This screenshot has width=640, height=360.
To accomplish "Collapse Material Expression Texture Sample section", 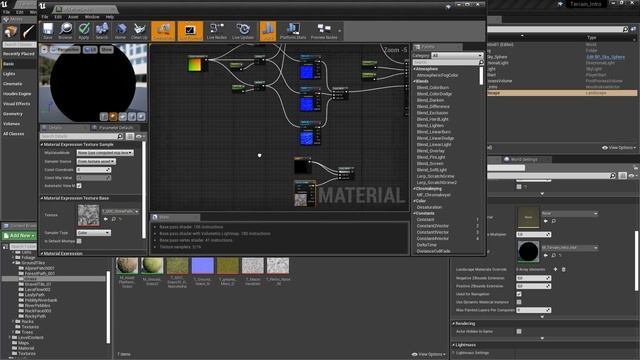I will [x=42, y=144].
